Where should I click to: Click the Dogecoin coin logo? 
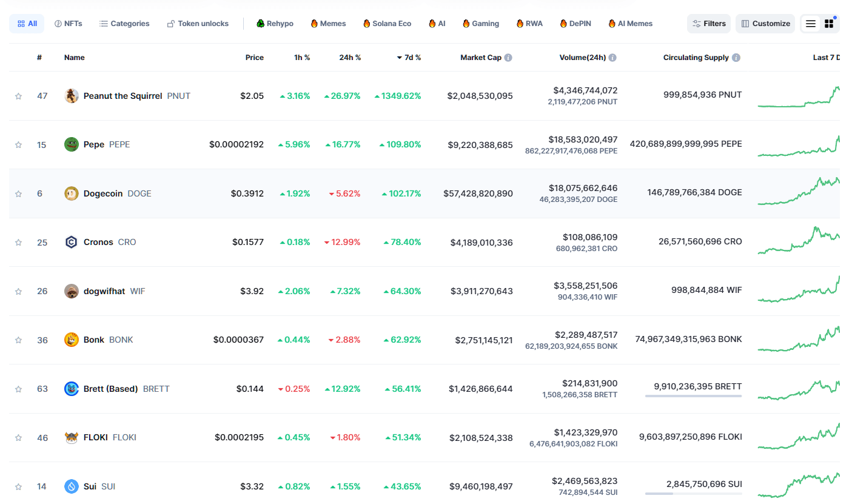[72, 193]
